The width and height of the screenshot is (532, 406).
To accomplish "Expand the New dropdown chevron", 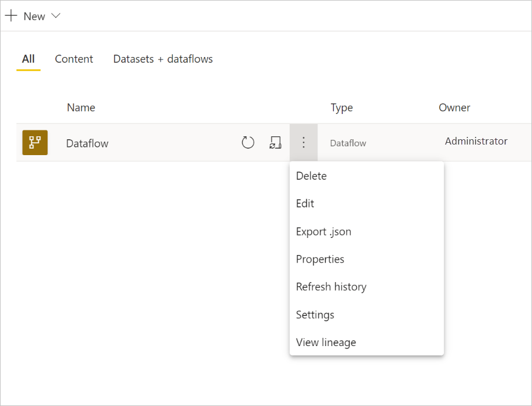I will click(55, 16).
